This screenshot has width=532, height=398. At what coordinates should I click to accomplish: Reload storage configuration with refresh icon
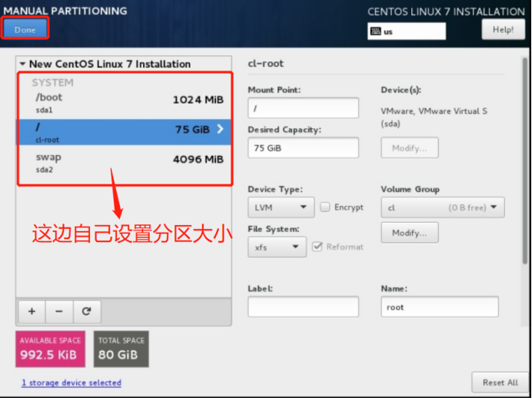click(87, 311)
